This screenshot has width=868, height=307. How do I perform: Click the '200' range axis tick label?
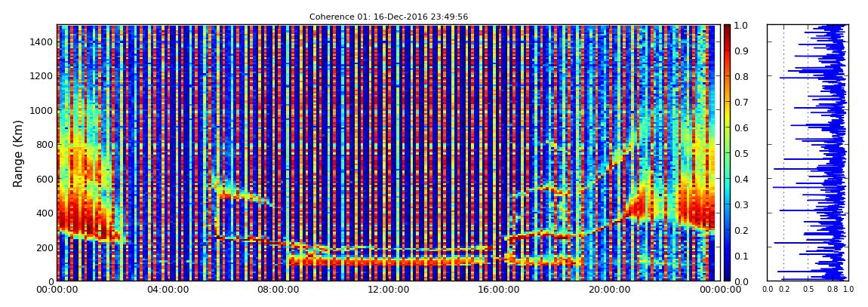43,247
